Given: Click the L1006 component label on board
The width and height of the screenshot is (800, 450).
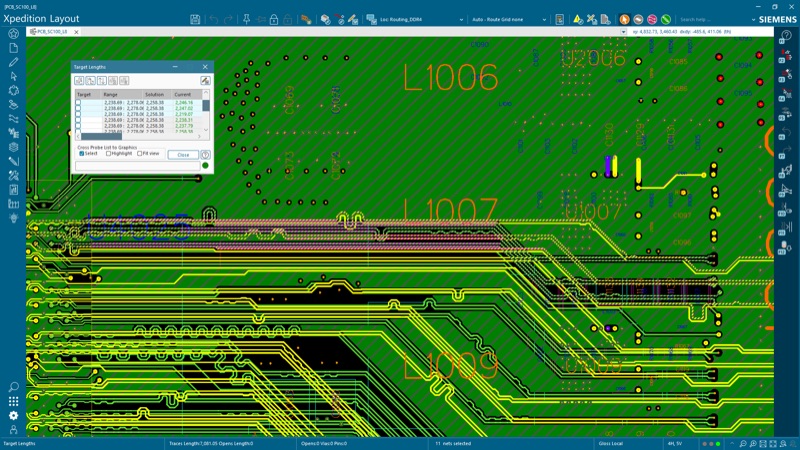Looking at the screenshot, I should pyautogui.click(x=450, y=78).
